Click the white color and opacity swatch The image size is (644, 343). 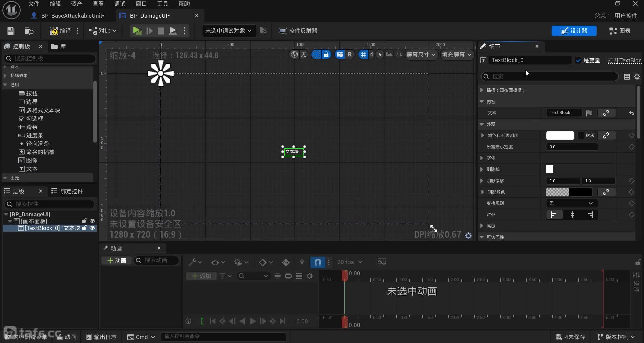point(560,135)
